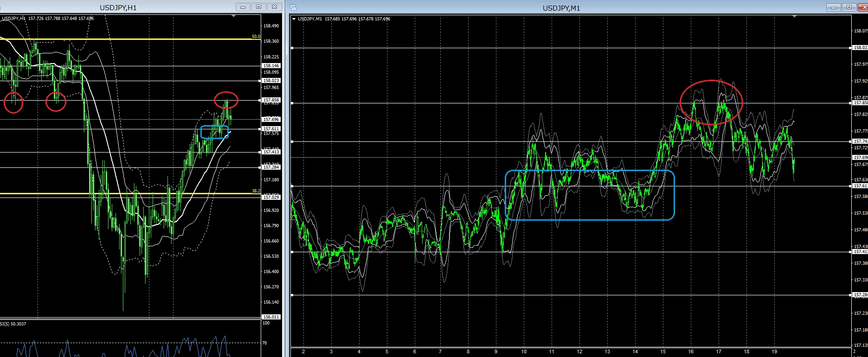Click the 156.140 scale value on H1 axis

click(x=271, y=302)
